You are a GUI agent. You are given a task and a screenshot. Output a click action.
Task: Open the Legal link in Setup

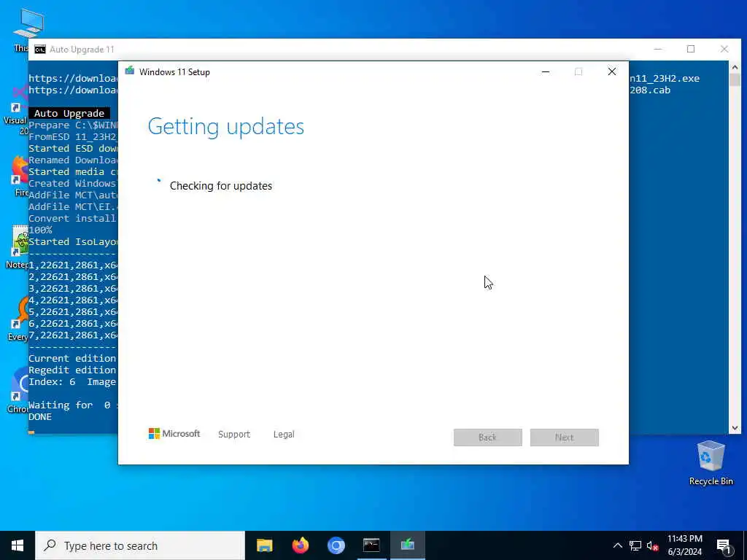[x=284, y=435]
